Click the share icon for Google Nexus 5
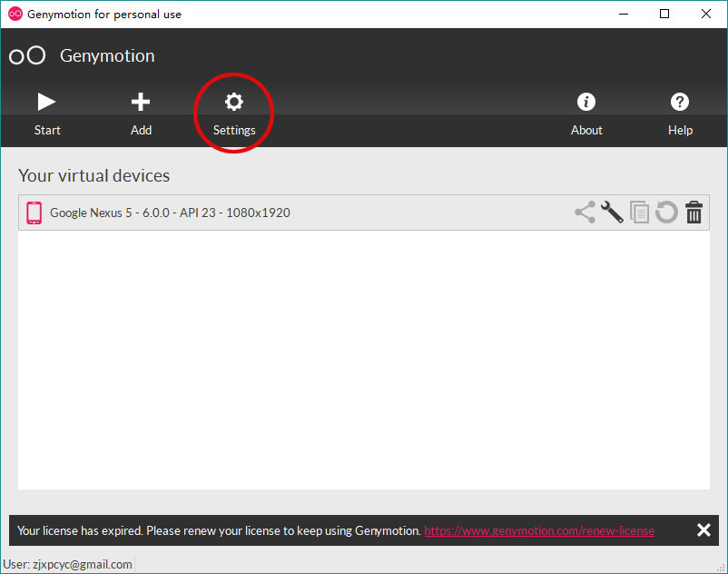728x574 pixels. pyautogui.click(x=585, y=213)
